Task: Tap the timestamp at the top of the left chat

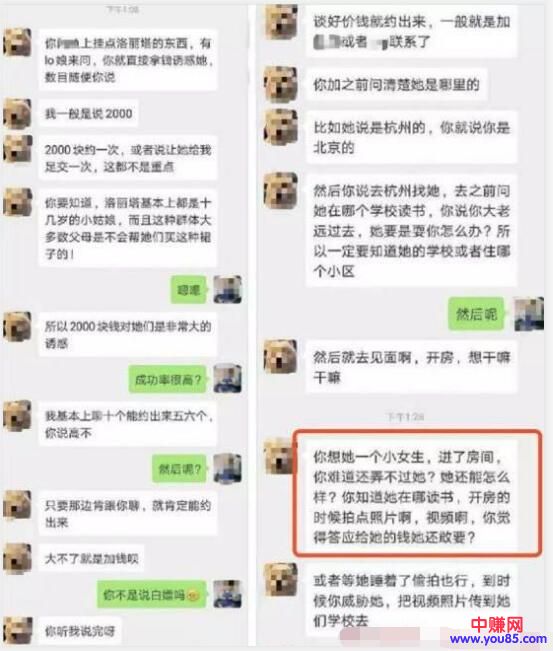Action: [x=123, y=9]
